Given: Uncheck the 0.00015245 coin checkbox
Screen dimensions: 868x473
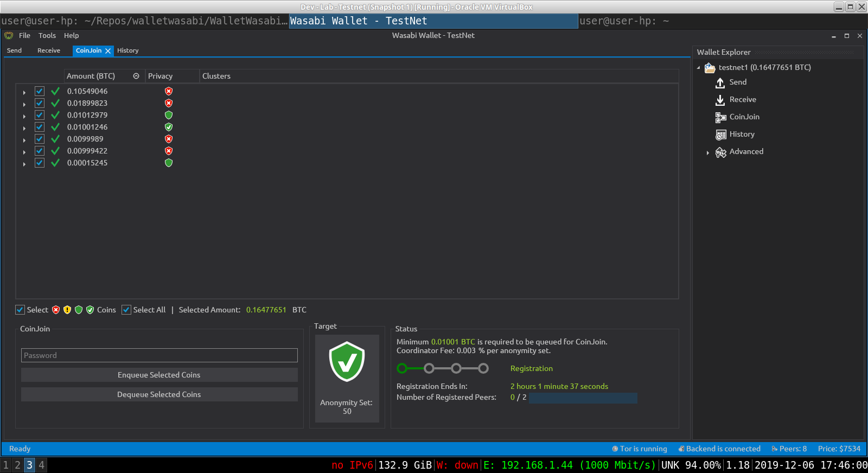Looking at the screenshot, I should 40,163.
